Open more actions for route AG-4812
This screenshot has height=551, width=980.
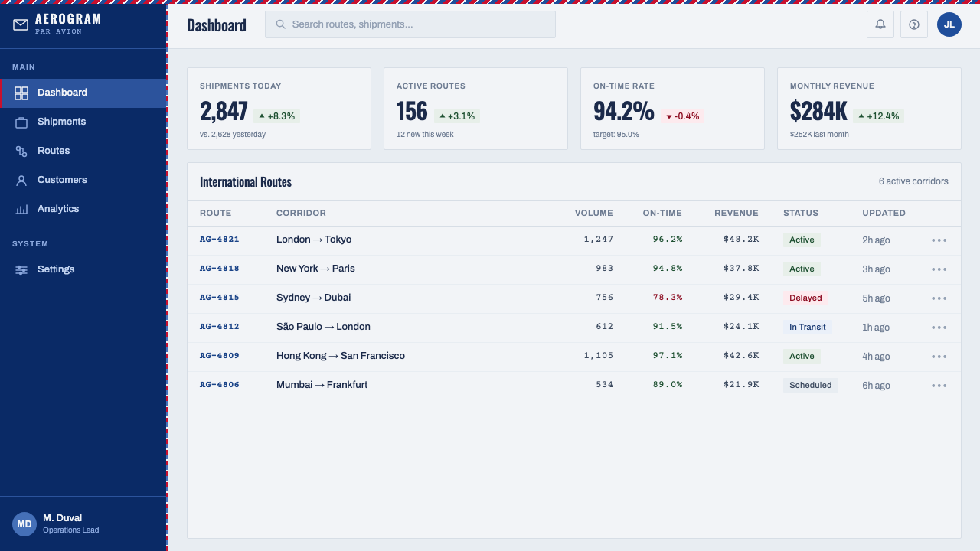click(939, 328)
